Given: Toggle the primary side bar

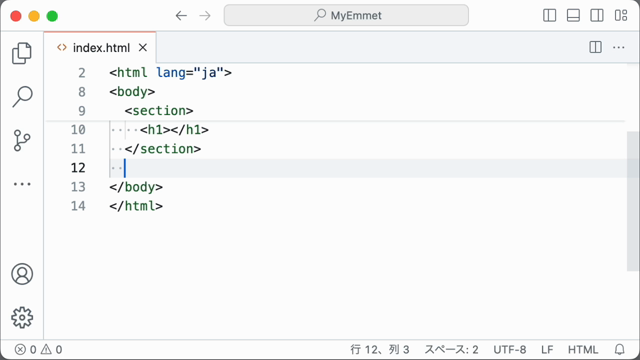Looking at the screenshot, I should click(x=549, y=16).
